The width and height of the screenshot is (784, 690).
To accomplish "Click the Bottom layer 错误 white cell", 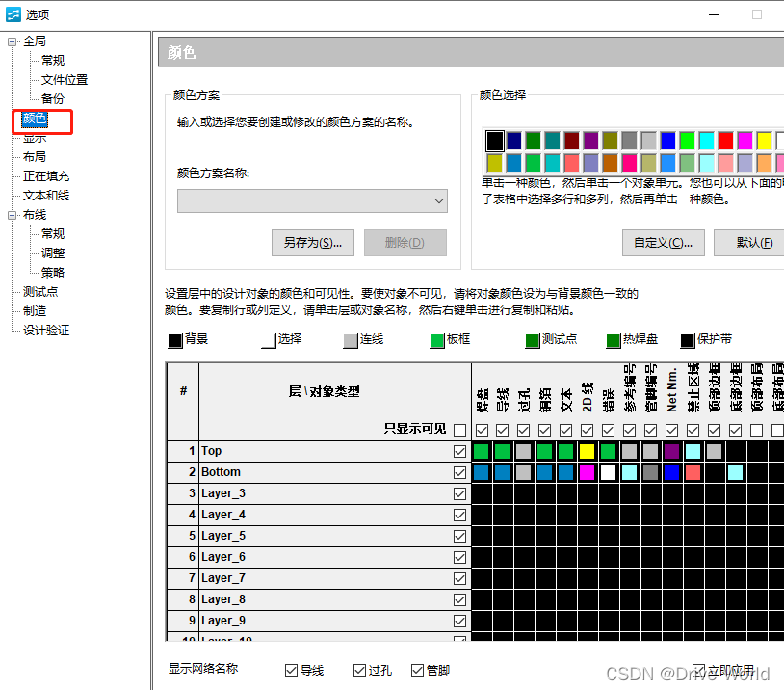I will click(608, 472).
